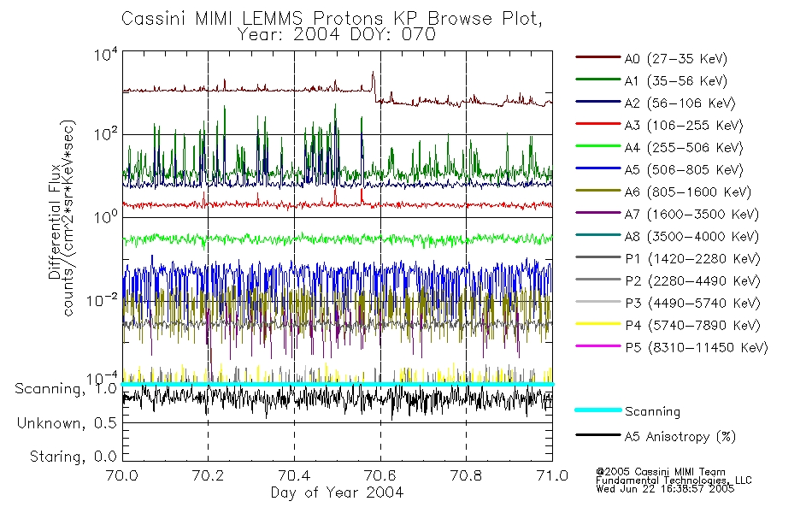Click the A1 (35-56 KeV) legend label
This screenshot has height=513, width=812.
pos(676,81)
